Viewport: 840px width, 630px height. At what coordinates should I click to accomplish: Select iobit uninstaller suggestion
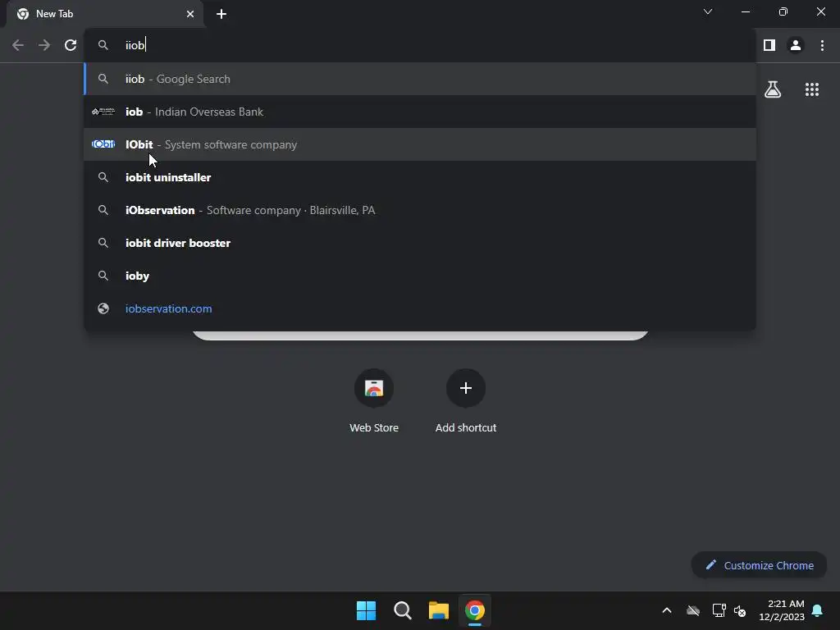(420, 177)
